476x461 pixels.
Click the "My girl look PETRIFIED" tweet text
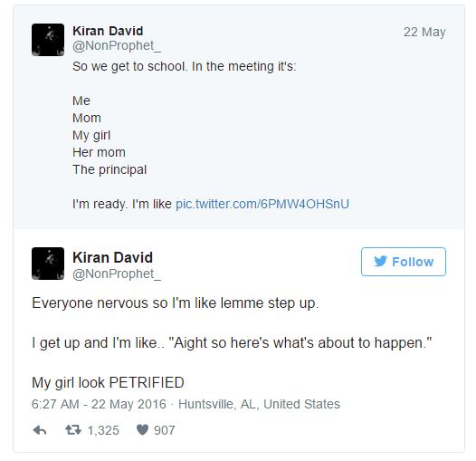coord(108,382)
